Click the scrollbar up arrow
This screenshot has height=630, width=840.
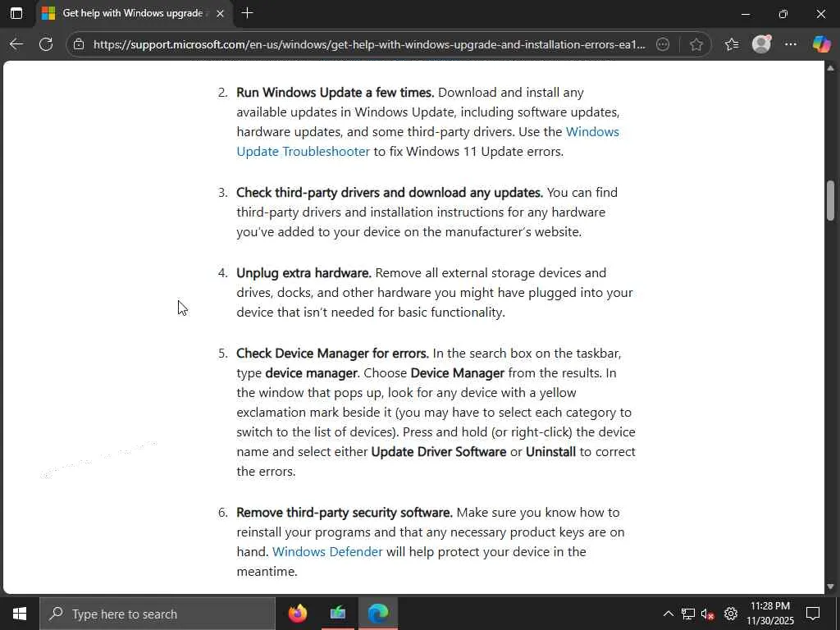[x=830, y=68]
